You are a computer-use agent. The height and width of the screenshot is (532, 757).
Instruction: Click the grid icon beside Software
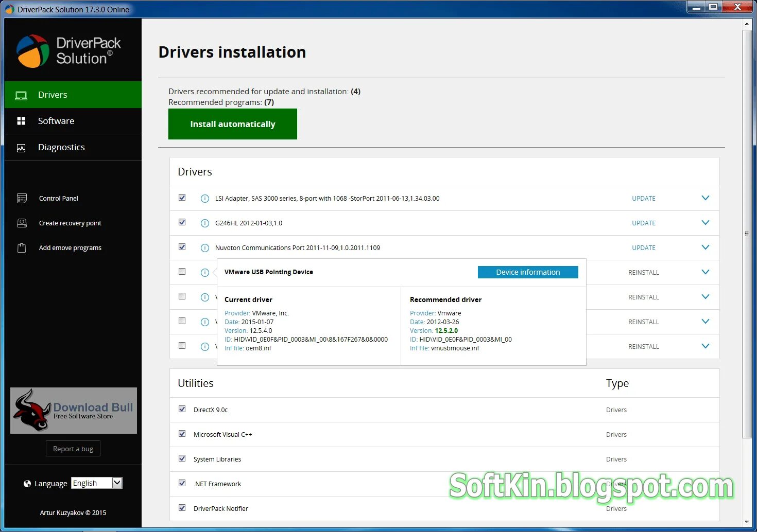coord(21,121)
